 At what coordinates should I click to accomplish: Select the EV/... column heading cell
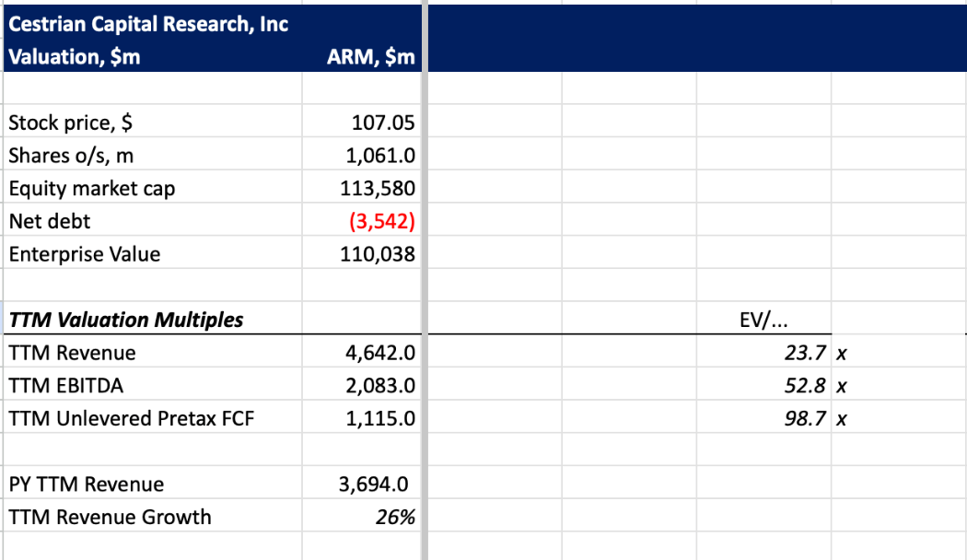click(763, 320)
